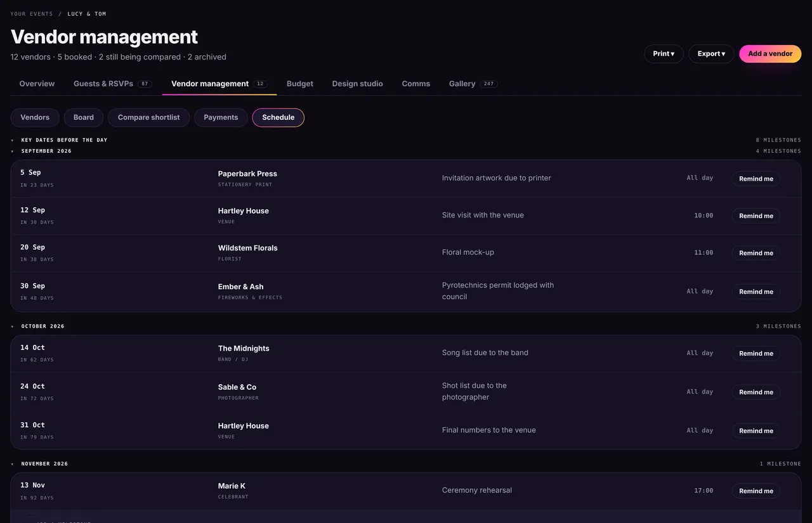Switch to the Comms tab
Screen dimensions: 812x523
tap(416, 84)
